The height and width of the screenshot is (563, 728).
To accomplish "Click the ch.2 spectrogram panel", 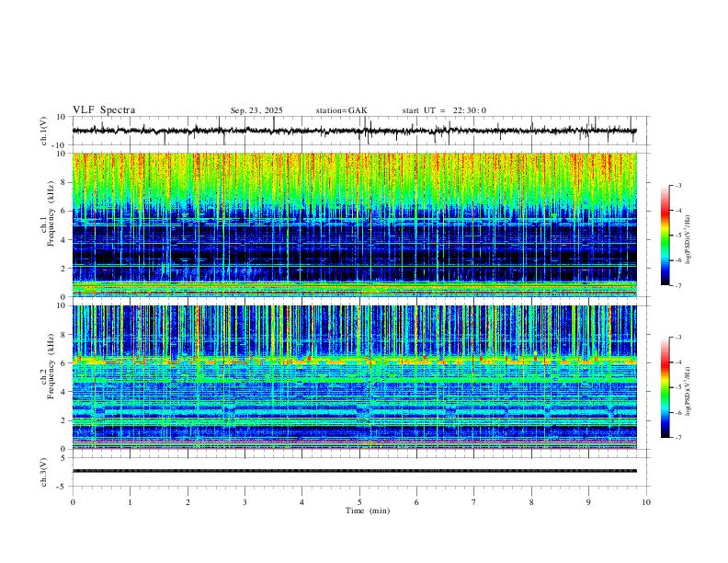I will [354, 377].
